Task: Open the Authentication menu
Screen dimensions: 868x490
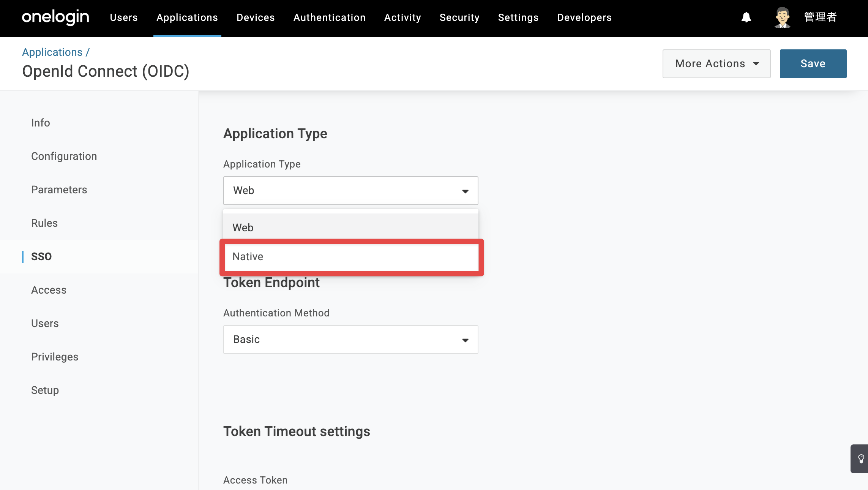Action: point(330,17)
